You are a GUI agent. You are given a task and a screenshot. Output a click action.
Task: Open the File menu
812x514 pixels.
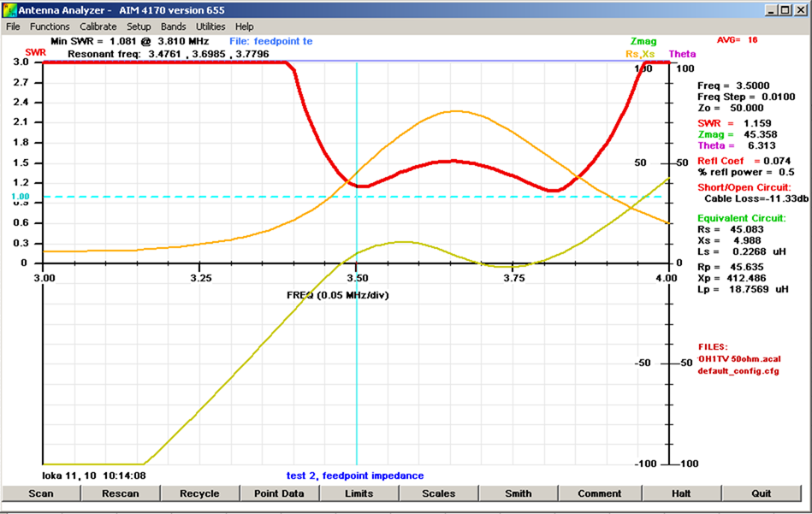(13, 27)
